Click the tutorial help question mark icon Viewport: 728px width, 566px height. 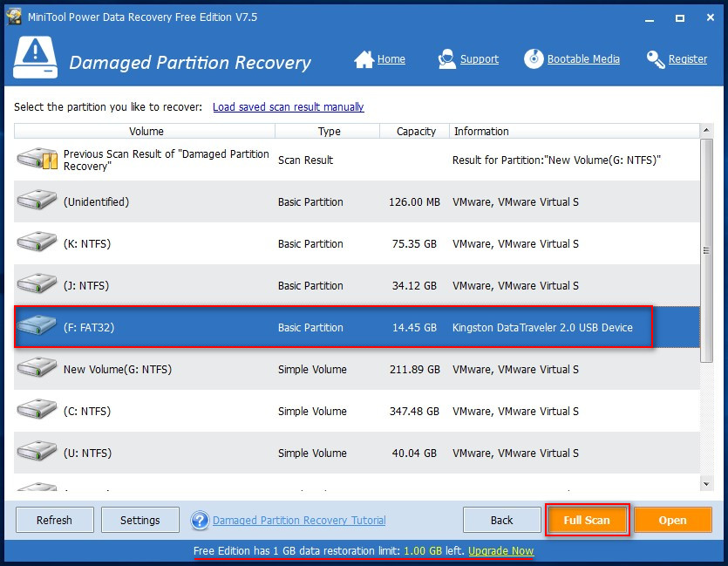pyautogui.click(x=200, y=521)
